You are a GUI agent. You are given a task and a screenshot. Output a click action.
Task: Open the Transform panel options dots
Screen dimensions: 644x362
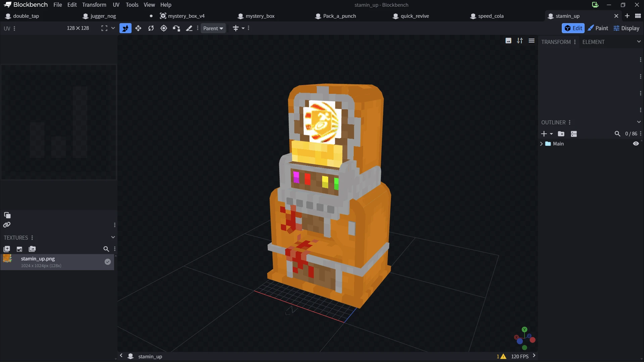(x=575, y=42)
